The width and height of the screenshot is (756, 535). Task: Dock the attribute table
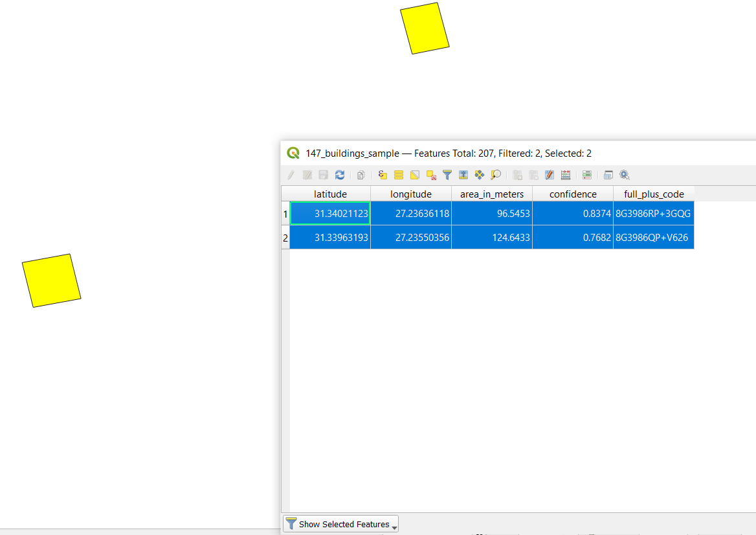(608, 175)
